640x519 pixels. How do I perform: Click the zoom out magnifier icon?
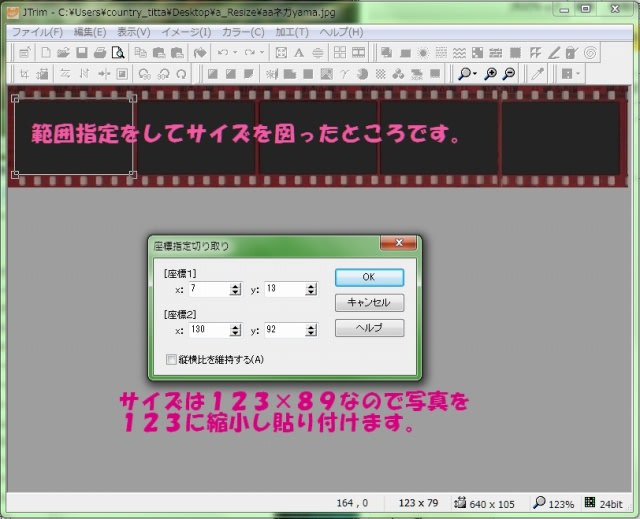[x=508, y=74]
